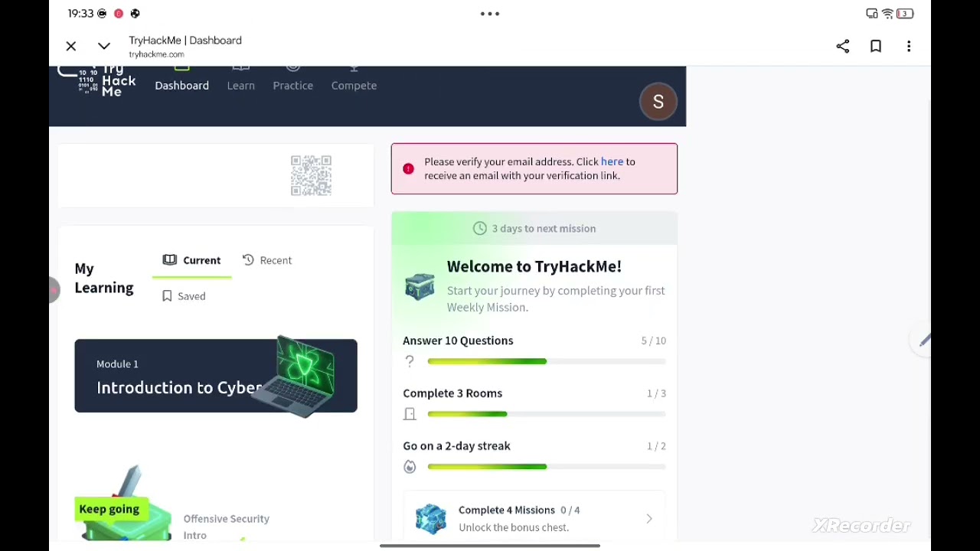
Task: Click the flame streak icon
Action: 410,467
